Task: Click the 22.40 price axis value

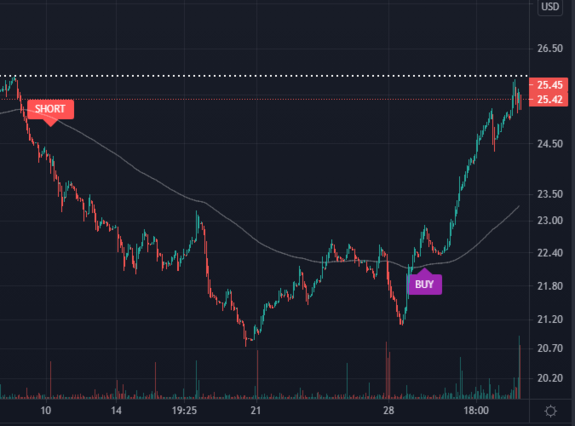Action: 550,253
